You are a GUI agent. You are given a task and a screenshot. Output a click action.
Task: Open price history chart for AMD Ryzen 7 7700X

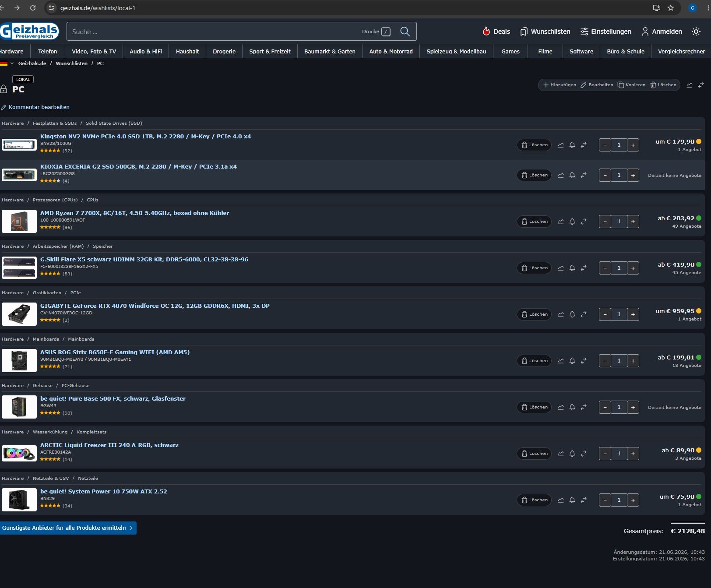[561, 222]
